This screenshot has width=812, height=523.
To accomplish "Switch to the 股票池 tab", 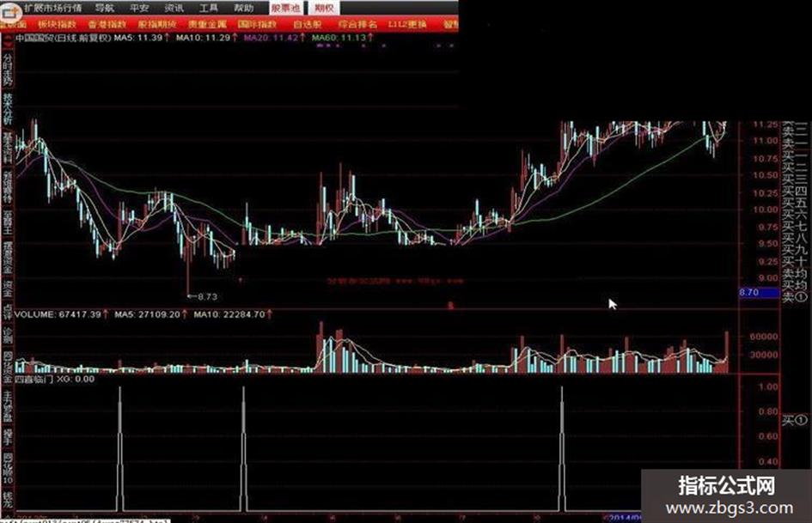I will (x=285, y=8).
